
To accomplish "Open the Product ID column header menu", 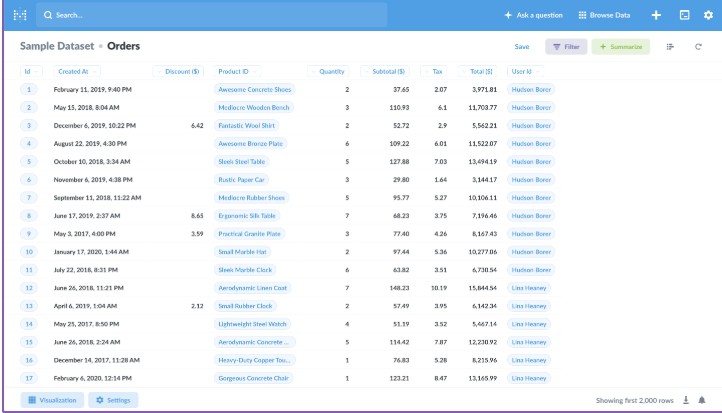I will 233,72.
